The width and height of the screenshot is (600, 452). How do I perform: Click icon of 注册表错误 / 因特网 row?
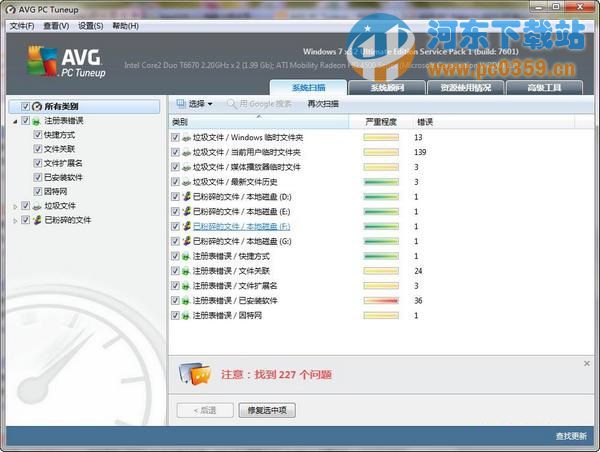coord(186,316)
